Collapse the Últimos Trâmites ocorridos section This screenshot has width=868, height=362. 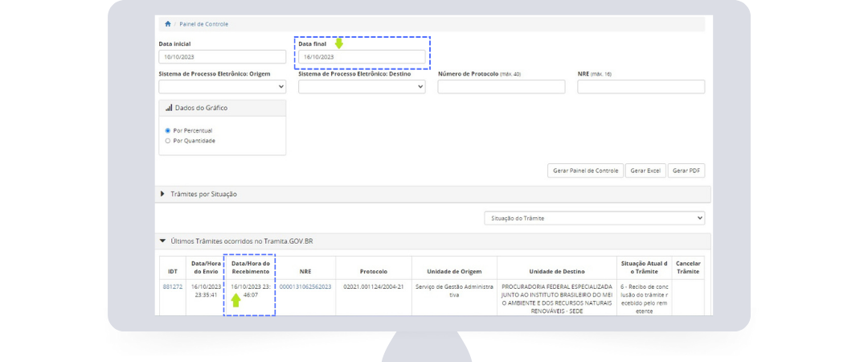point(162,241)
